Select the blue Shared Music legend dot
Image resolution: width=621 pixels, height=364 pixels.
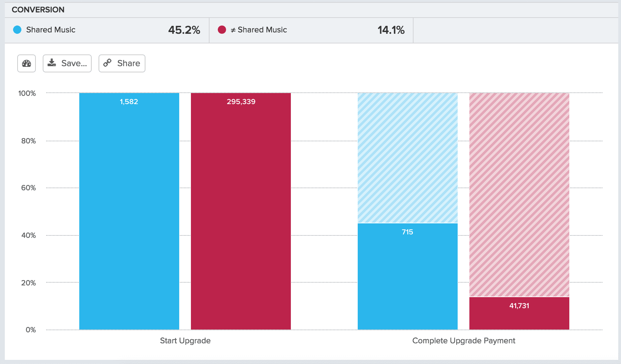pos(16,30)
